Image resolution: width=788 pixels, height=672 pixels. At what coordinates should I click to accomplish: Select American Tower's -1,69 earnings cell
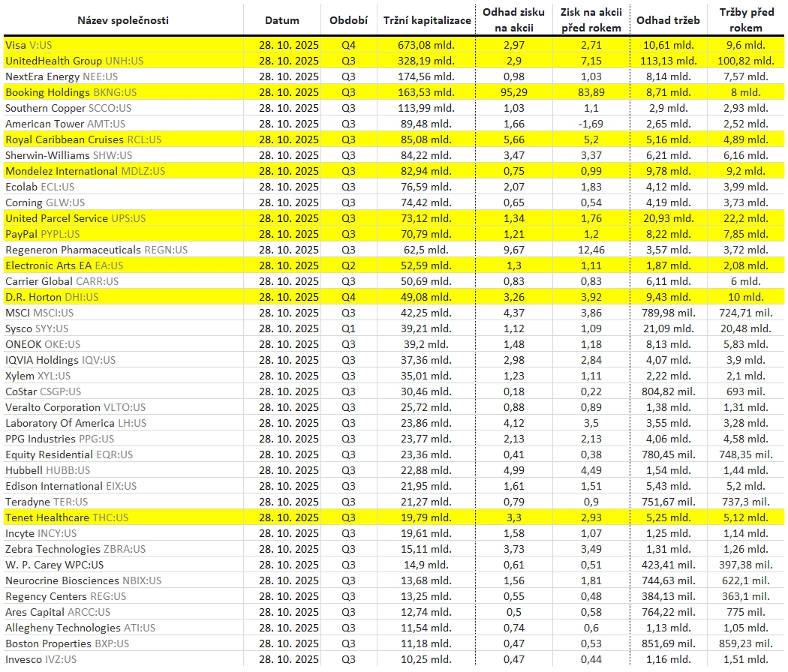click(590, 124)
